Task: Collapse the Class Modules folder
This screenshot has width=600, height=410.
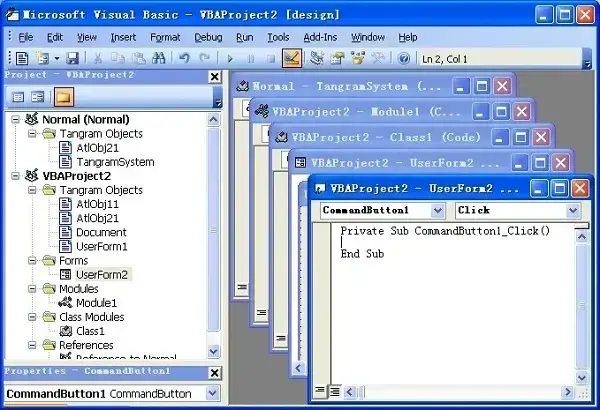Action: click(x=33, y=317)
